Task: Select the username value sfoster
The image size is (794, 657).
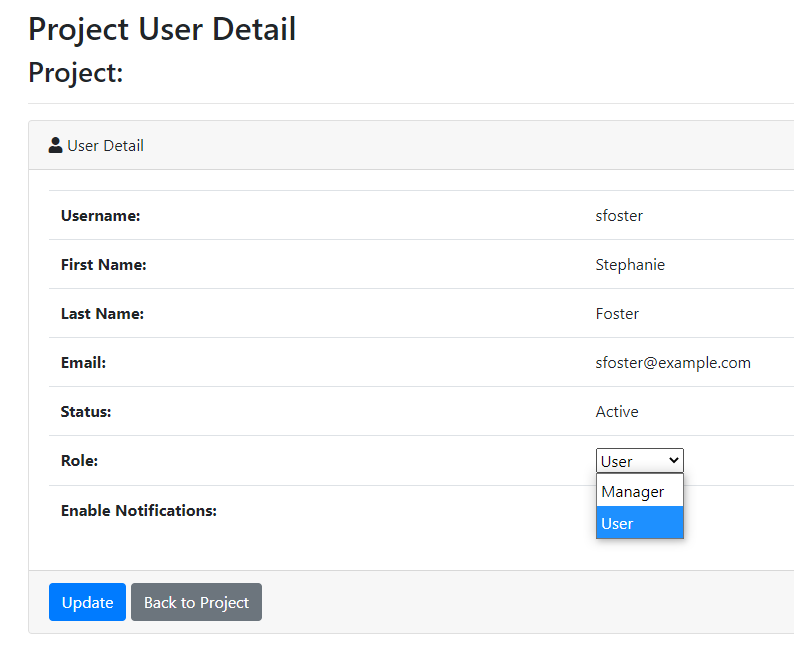Action: coord(619,216)
